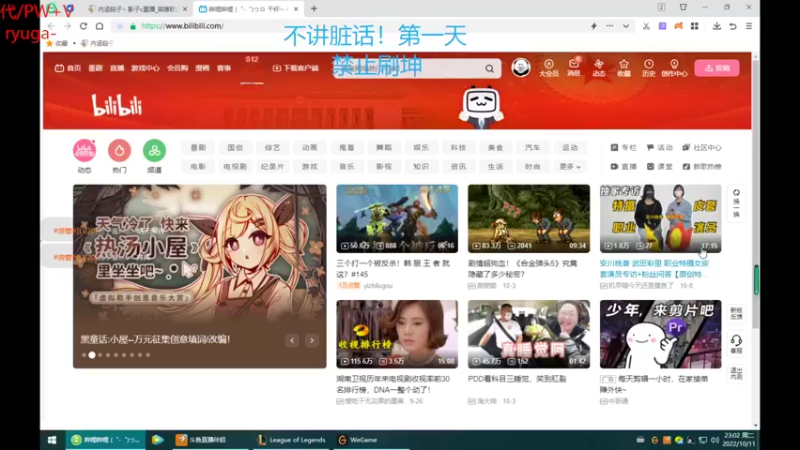This screenshot has width=800, height=450.
Task: Click the lightning speed-mode icon
Action: point(593,26)
